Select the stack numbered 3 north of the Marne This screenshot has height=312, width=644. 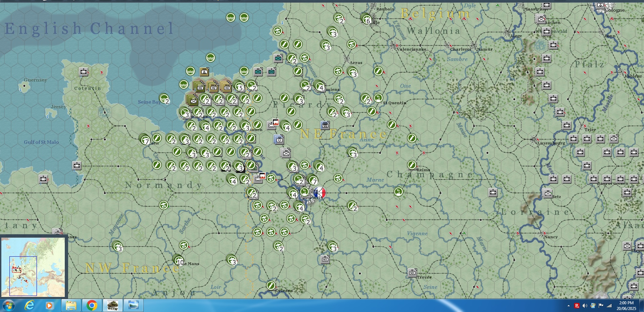[352, 152]
